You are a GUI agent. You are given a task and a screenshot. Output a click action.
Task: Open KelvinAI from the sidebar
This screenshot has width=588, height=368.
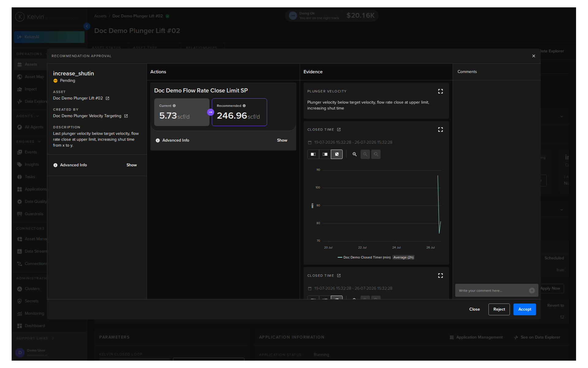pyautogui.click(x=49, y=37)
